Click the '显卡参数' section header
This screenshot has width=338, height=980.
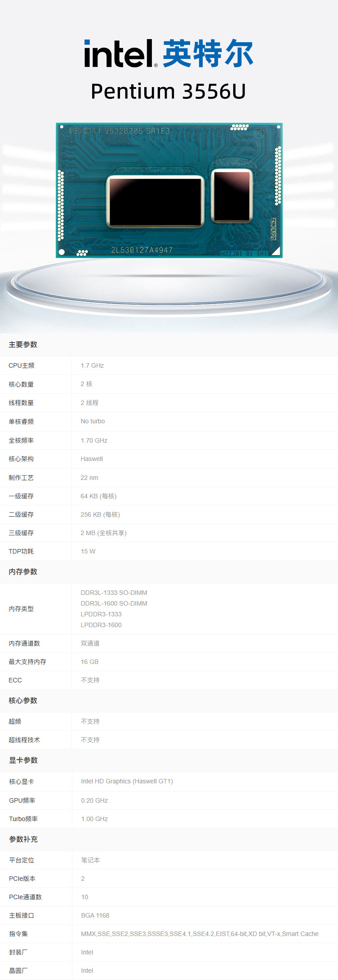[x=23, y=760]
